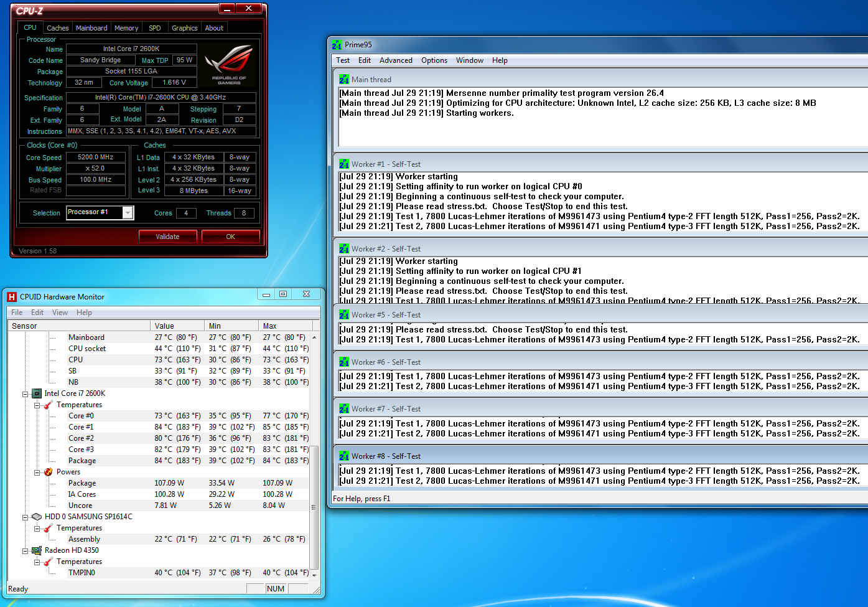Click the Prime95 icon in title bar
This screenshot has height=607, width=868.
coord(337,45)
